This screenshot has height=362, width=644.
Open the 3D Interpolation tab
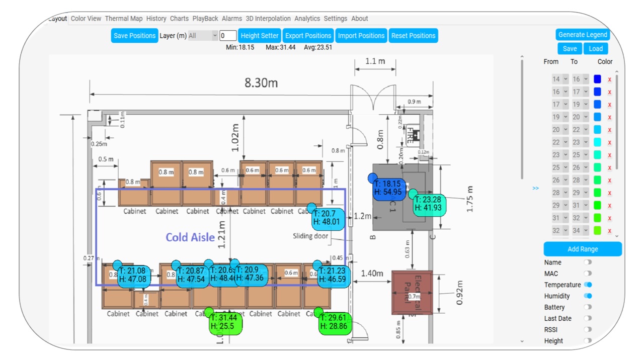(x=268, y=19)
